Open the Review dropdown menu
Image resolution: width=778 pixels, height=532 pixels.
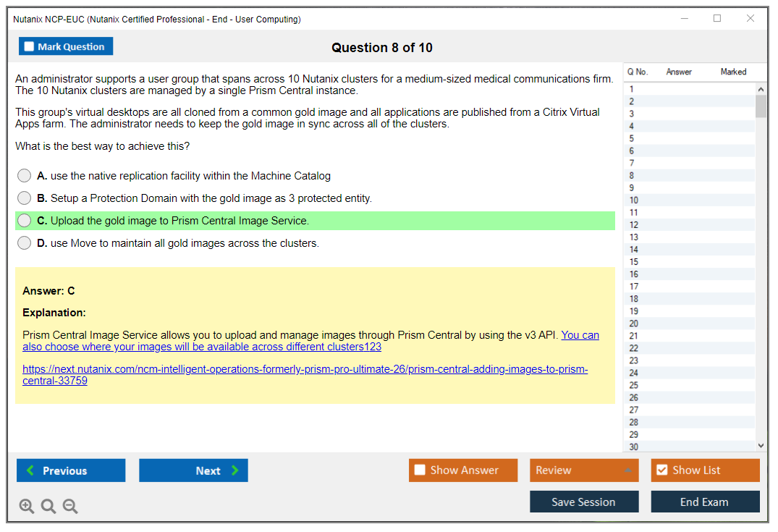point(627,470)
